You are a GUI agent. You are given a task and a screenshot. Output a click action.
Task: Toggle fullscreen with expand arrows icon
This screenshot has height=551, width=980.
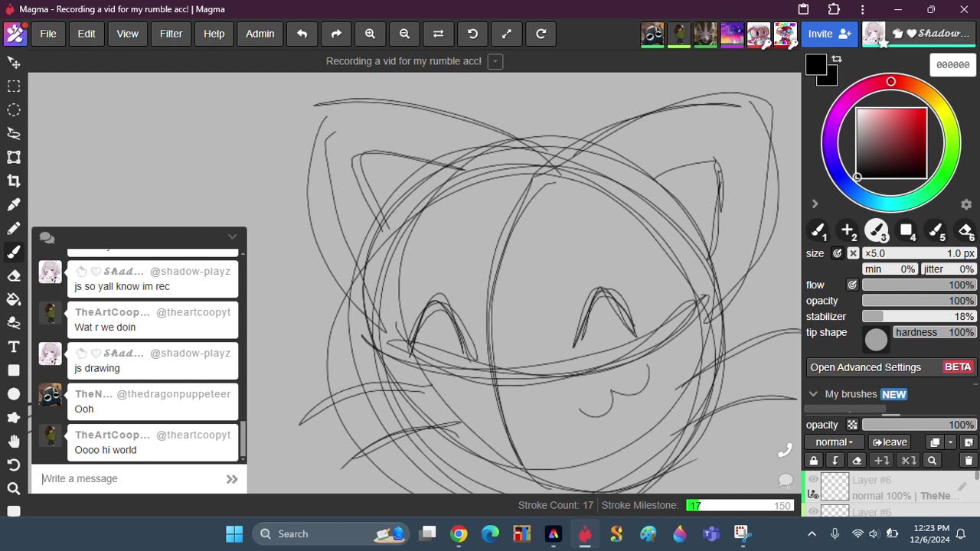coord(506,34)
